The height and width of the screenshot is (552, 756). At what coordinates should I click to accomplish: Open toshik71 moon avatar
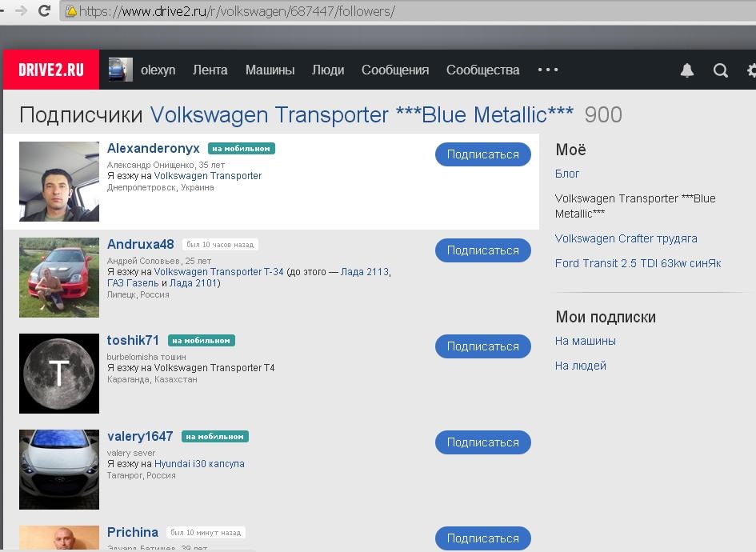pyautogui.click(x=59, y=373)
